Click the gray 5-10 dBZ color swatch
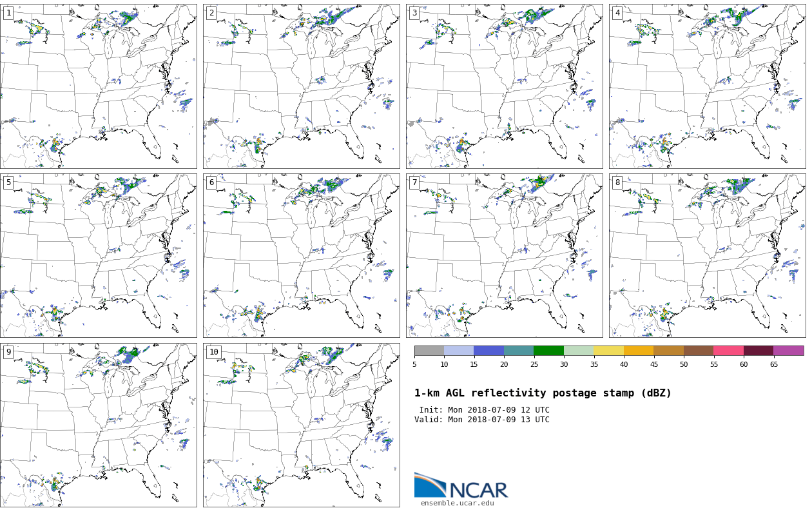812x508 pixels. tap(429, 351)
